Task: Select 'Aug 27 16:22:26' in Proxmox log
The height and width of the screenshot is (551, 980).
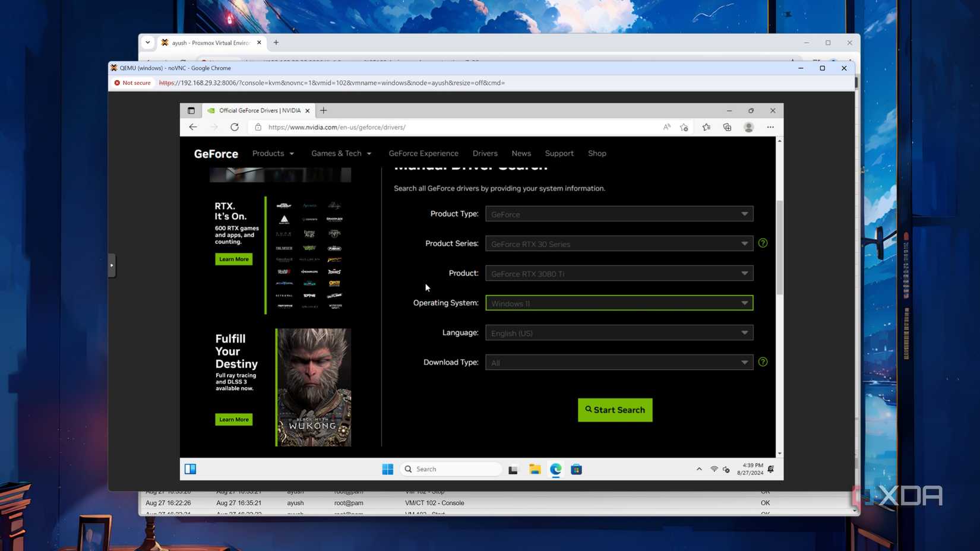Action: (169, 503)
